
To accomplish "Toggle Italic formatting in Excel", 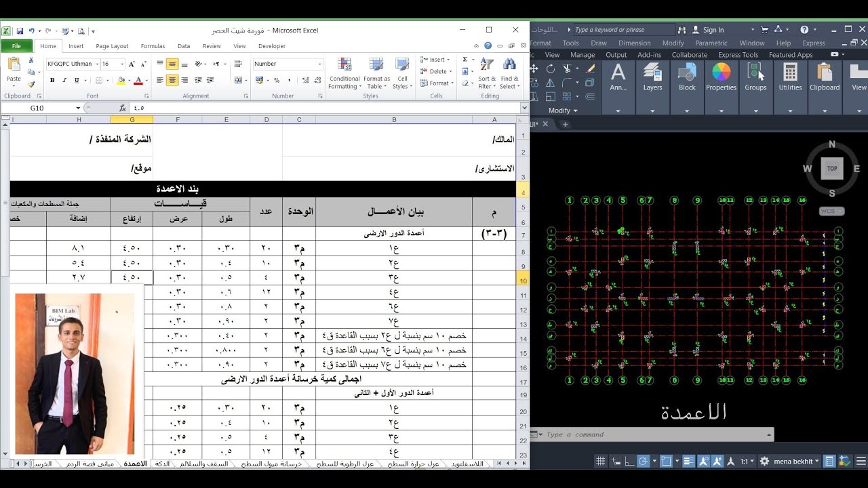I will (x=64, y=80).
